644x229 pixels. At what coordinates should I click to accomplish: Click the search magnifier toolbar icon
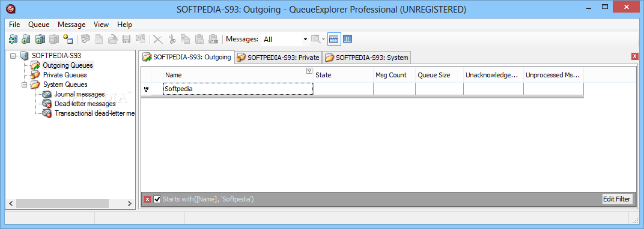pos(315,40)
